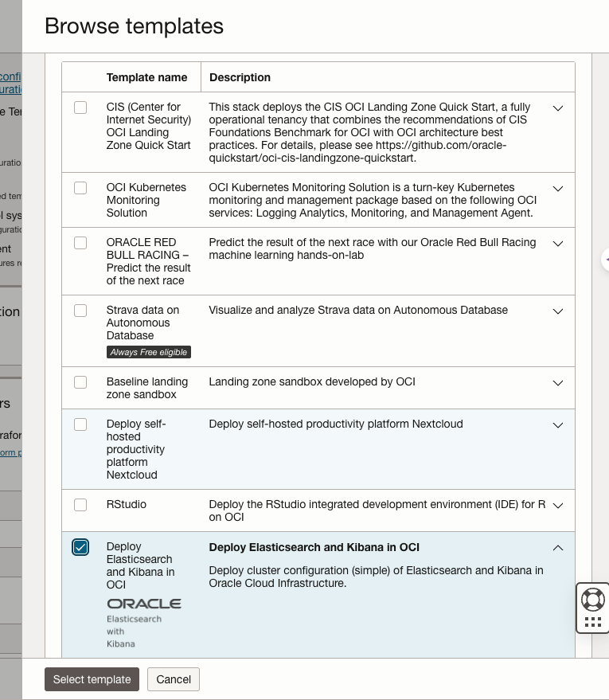Click the Oracle Elasticsearch with Kibana logo

pyautogui.click(x=144, y=621)
